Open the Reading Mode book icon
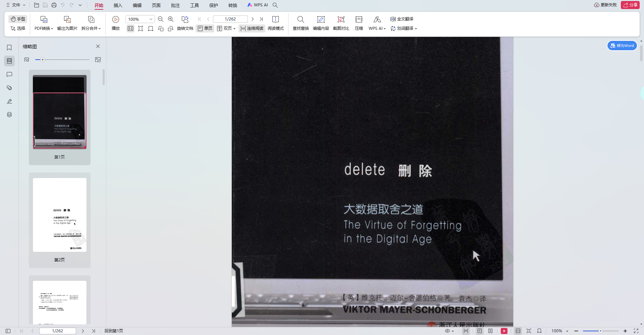 tap(275, 19)
